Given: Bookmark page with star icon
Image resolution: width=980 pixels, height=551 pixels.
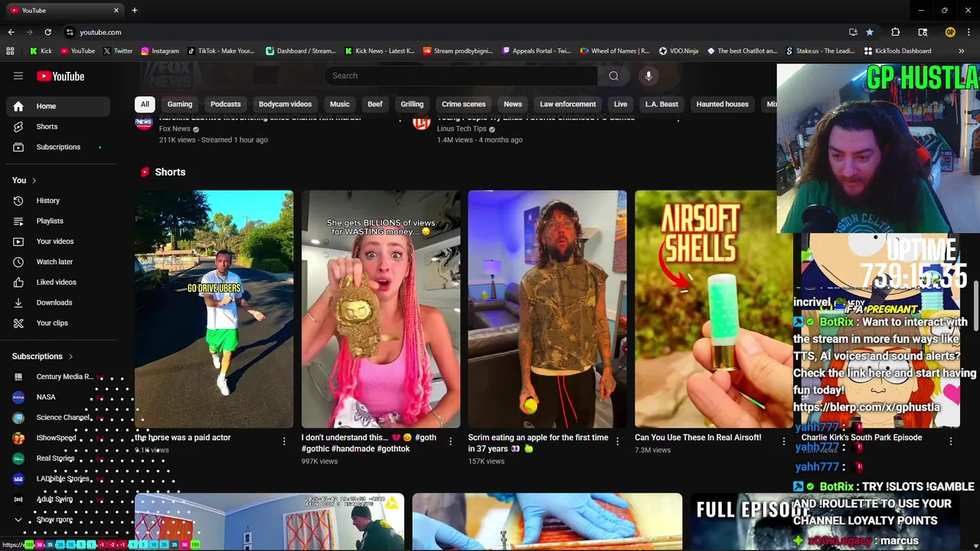Looking at the screenshot, I should [x=870, y=32].
